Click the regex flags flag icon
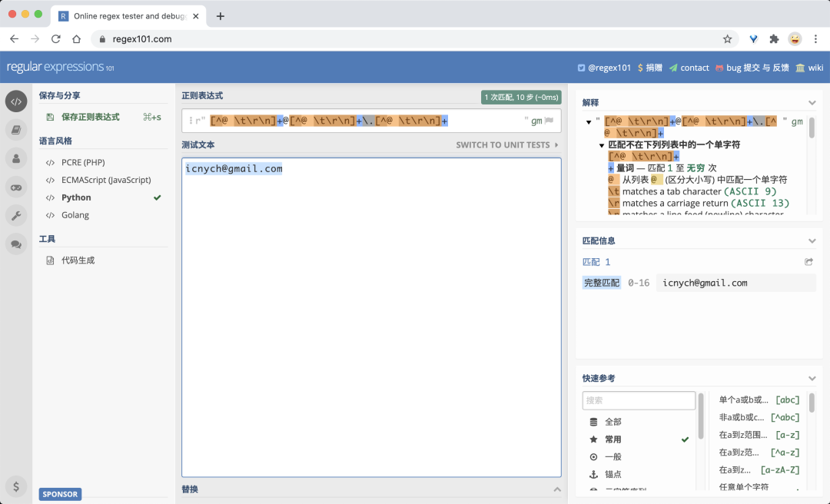The width and height of the screenshot is (830, 504). tap(549, 121)
